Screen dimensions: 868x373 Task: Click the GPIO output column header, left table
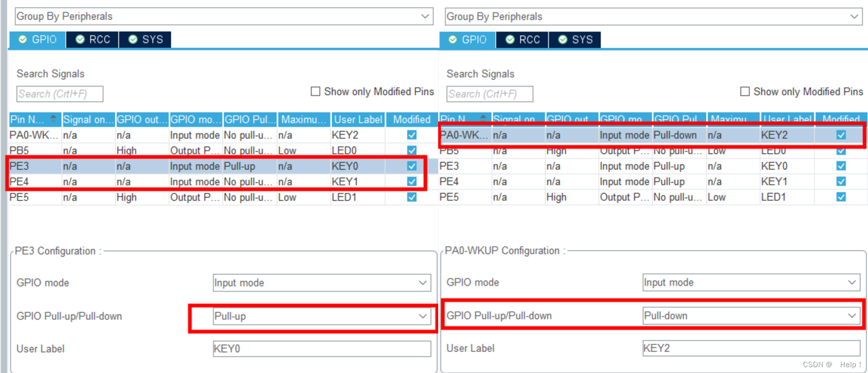(x=142, y=119)
